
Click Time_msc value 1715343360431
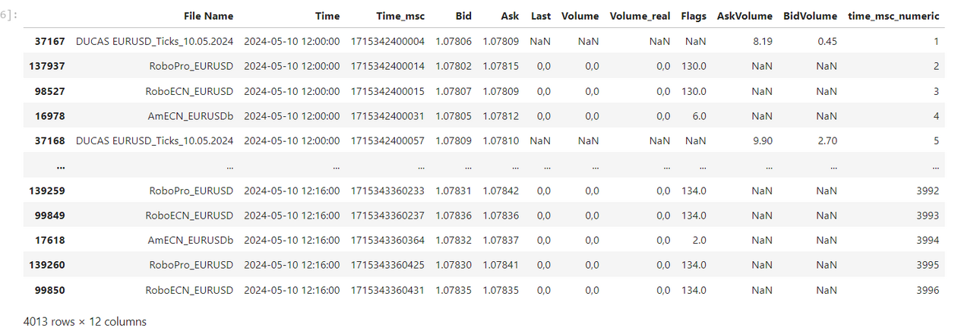[x=388, y=290]
